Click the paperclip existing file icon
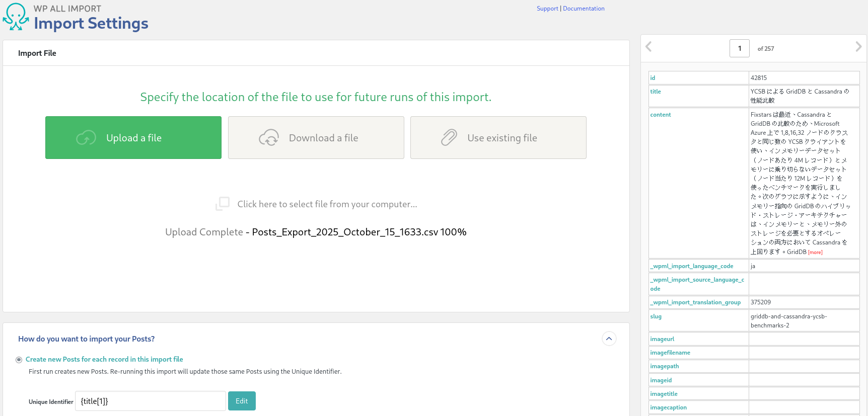This screenshot has width=868, height=416. (449, 138)
